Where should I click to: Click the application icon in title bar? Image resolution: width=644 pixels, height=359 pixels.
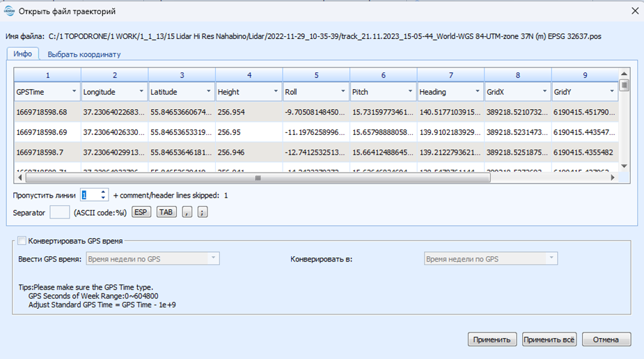pyautogui.click(x=9, y=11)
